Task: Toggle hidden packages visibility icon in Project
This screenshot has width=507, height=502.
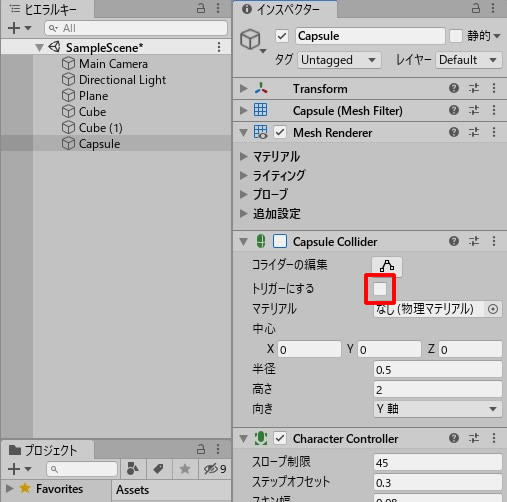Action: pos(215,469)
